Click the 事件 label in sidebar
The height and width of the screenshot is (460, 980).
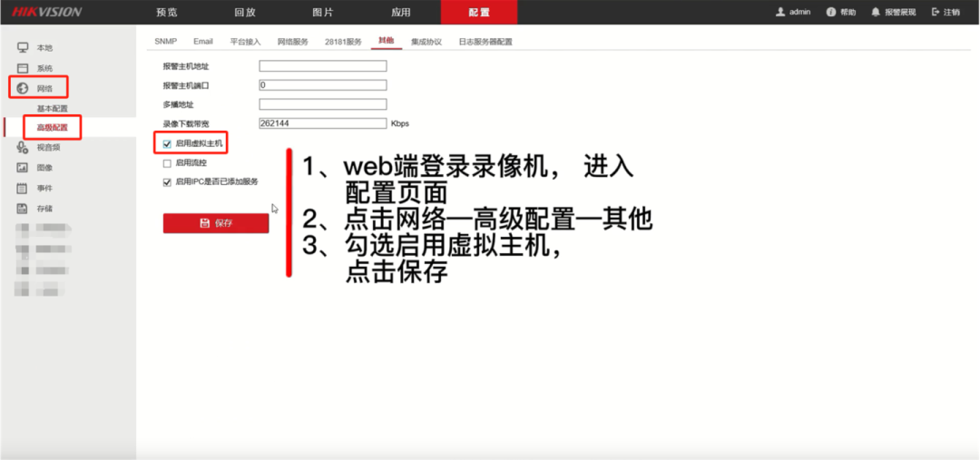point(44,188)
